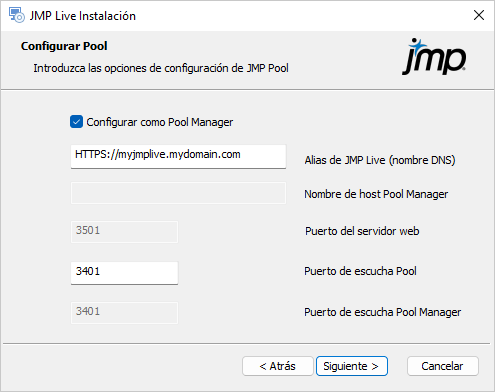Click 'Puerto de escucha Pool' label
495x392 pixels.
360,271
